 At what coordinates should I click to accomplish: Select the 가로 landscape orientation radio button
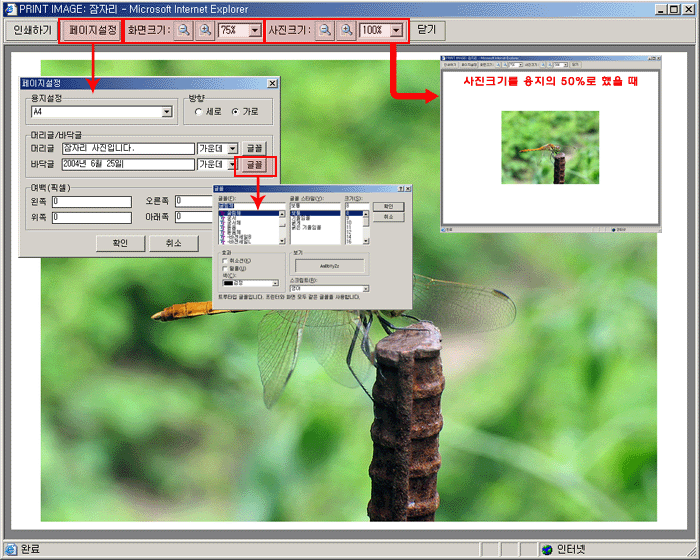click(235, 112)
